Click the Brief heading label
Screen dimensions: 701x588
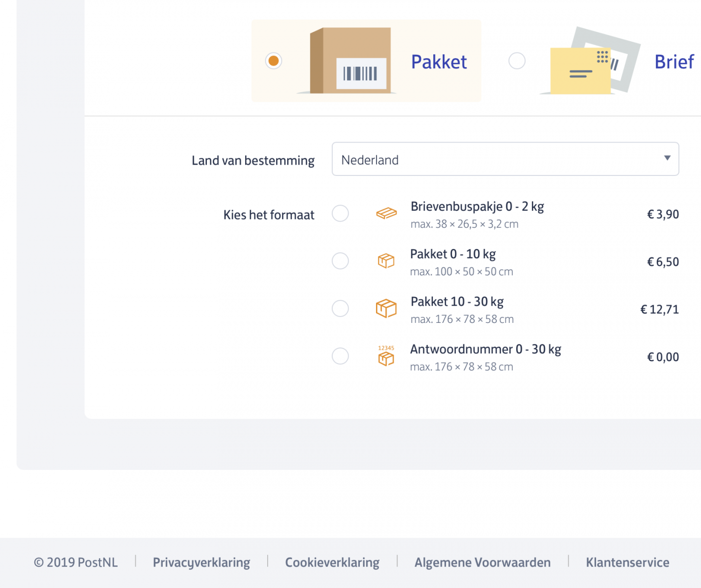pos(674,62)
